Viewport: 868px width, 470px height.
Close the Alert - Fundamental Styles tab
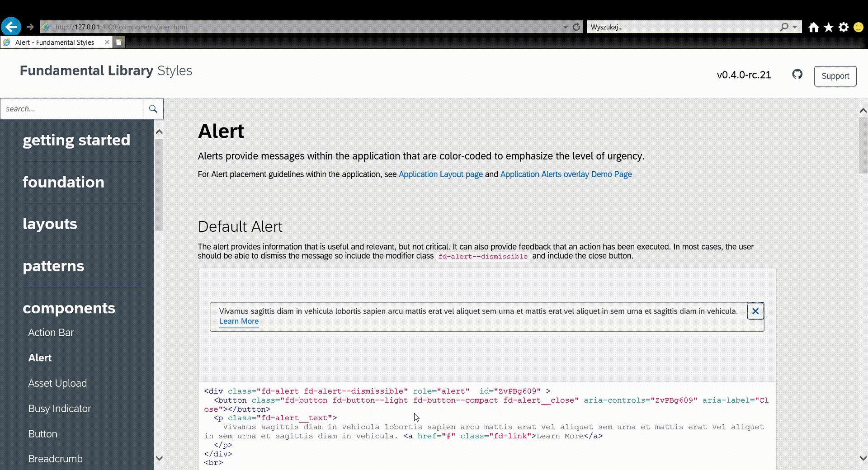pyautogui.click(x=107, y=42)
